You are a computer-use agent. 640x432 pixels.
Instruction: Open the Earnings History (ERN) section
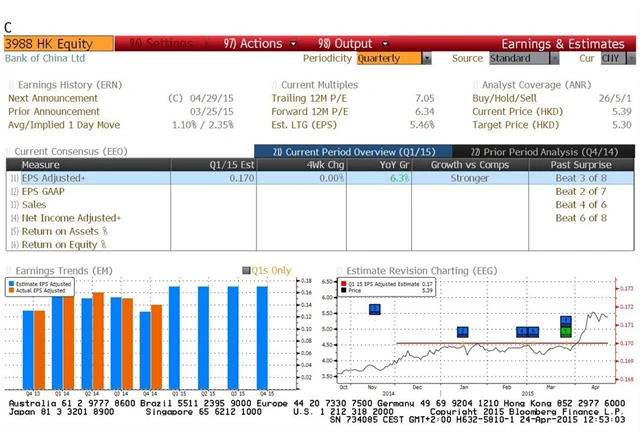68,85
